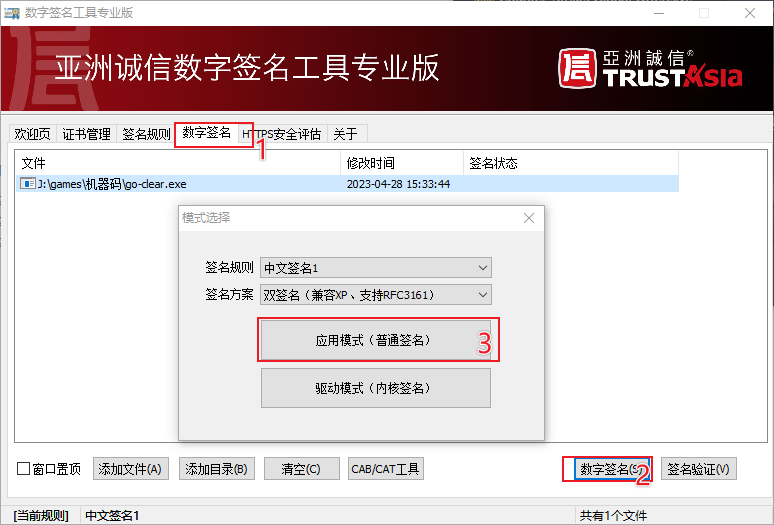774x525 pixels.
Task: Open the HTTPS安全评估 tab
Action: pos(282,134)
